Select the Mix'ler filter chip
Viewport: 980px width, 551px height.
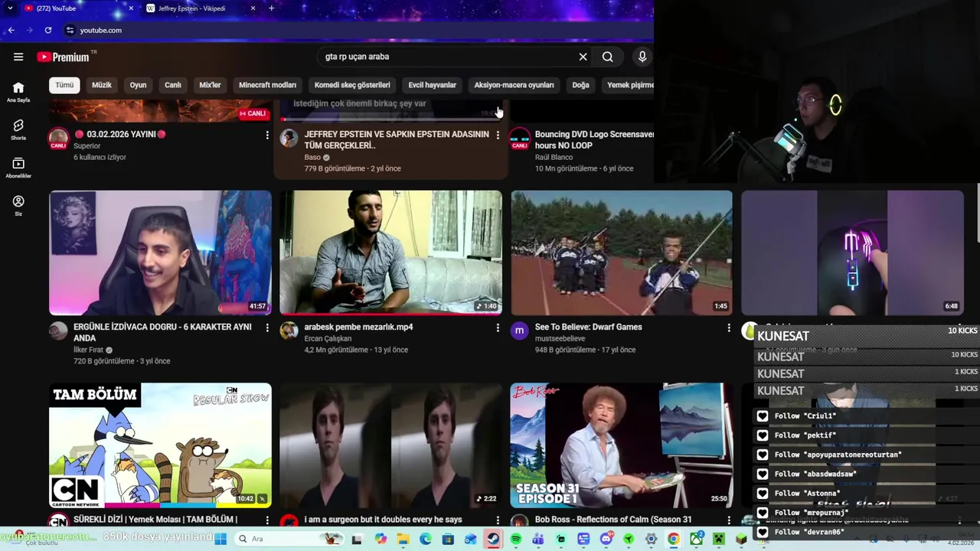coord(210,85)
